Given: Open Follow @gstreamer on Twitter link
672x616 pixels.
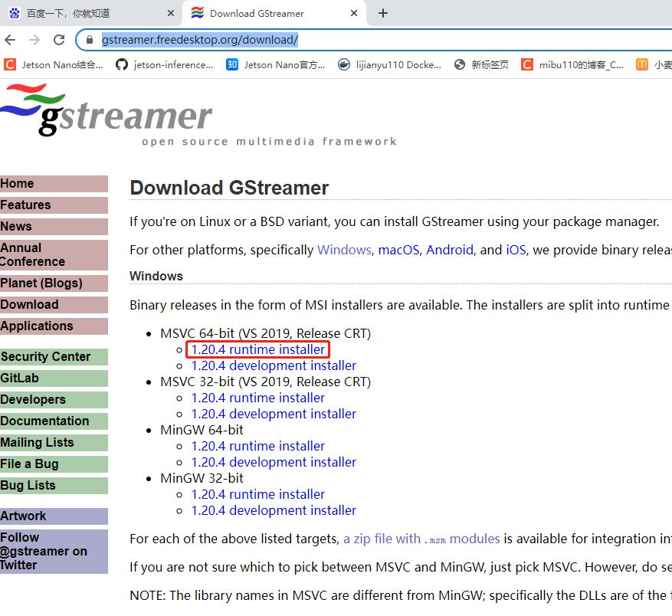Looking at the screenshot, I should [x=54, y=552].
